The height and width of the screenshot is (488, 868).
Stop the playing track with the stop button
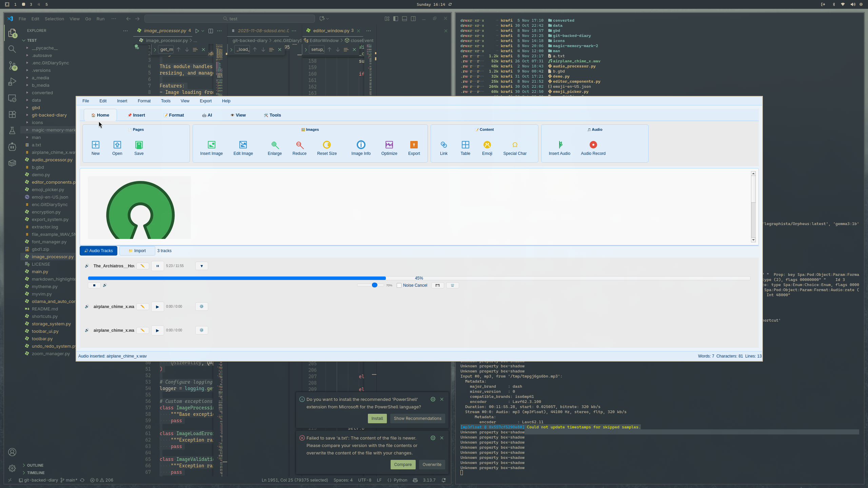click(x=94, y=285)
